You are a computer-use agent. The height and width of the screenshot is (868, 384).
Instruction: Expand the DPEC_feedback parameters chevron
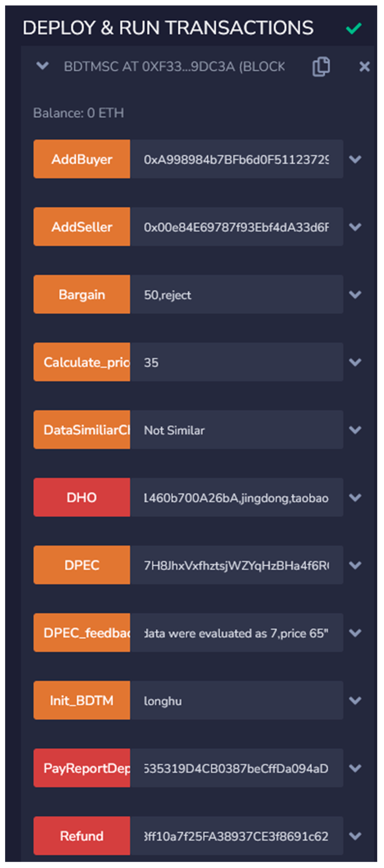pyautogui.click(x=355, y=633)
